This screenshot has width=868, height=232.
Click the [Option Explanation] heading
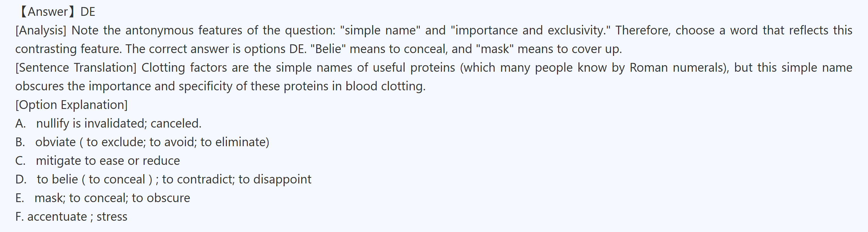point(71,105)
